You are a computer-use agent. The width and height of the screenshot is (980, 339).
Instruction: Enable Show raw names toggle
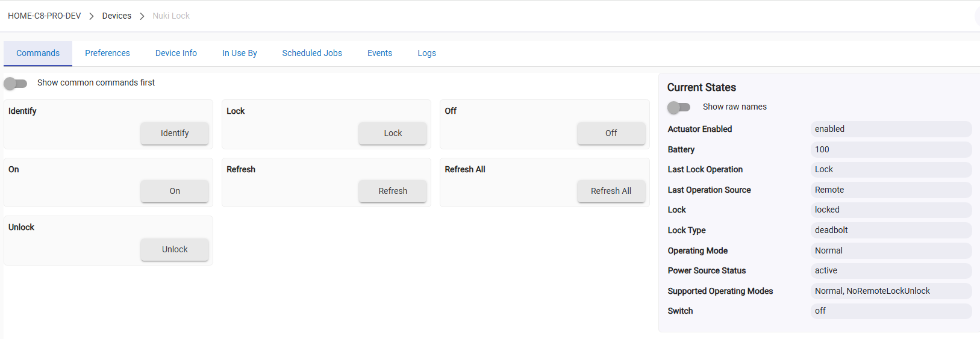point(679,107)
